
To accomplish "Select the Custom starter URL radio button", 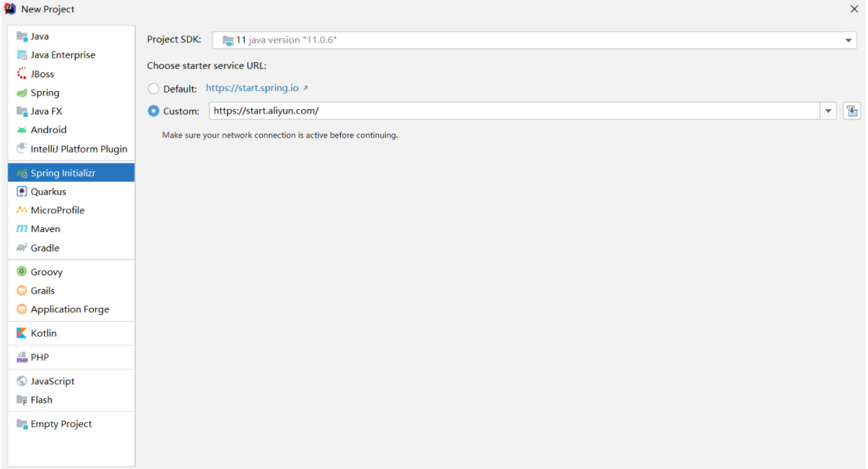I will [x=153, y=111].
